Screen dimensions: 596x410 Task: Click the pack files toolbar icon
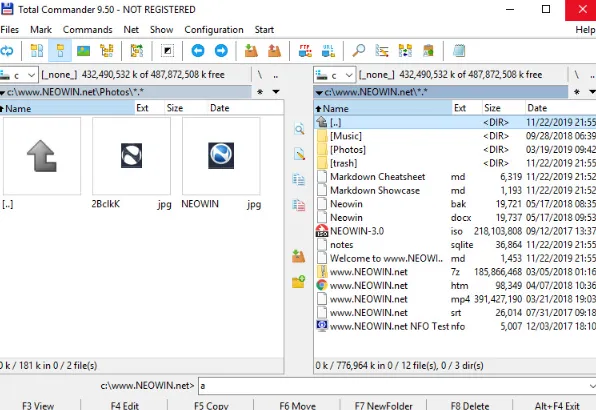[251, 51]
